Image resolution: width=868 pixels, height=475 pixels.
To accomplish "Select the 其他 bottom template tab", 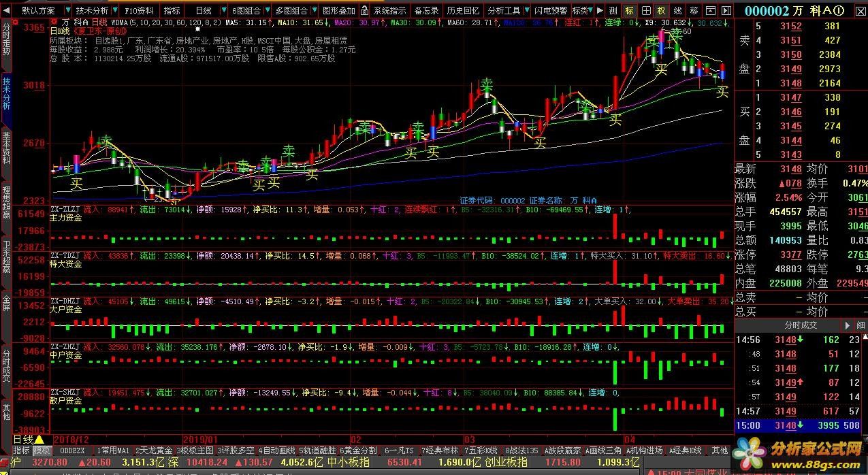I will pos(719,451).
